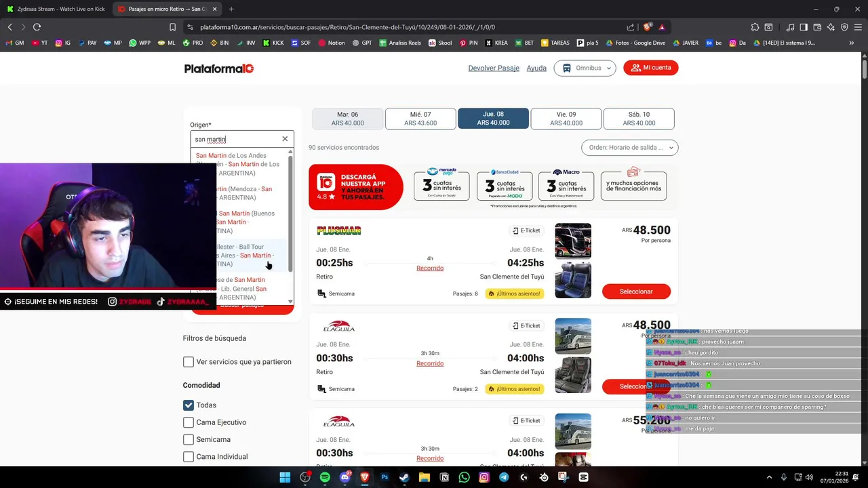Click the Plataforma10 logo
Image resolution: width=868 pixels, height=488 pixels.
coord(219,68)
